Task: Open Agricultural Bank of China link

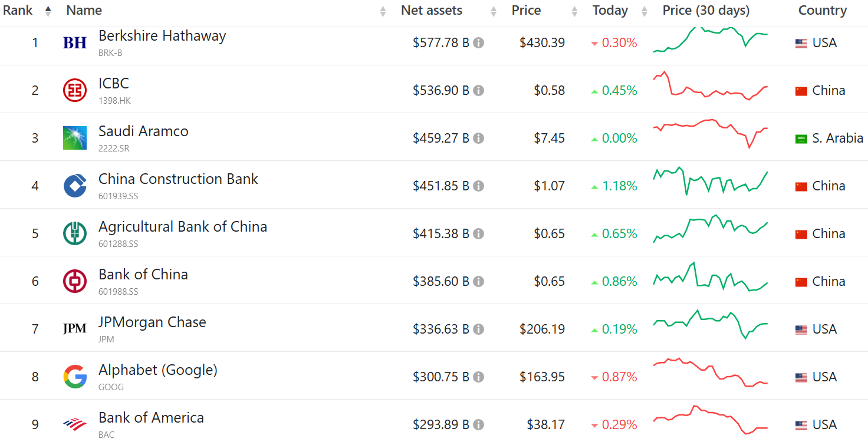Action: (x=183, y=227)
